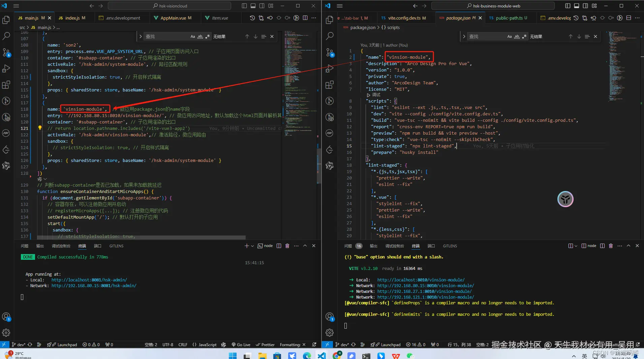Open Accounts icon in right window activity bar
Image resolution: width=644 pixels, height=359 pixels.
[x=330, y=317]
